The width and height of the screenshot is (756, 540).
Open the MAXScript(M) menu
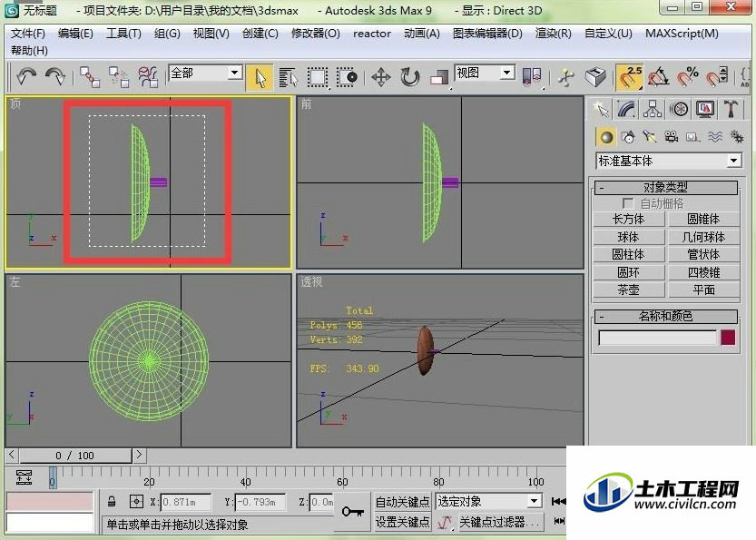coord(682,34)
